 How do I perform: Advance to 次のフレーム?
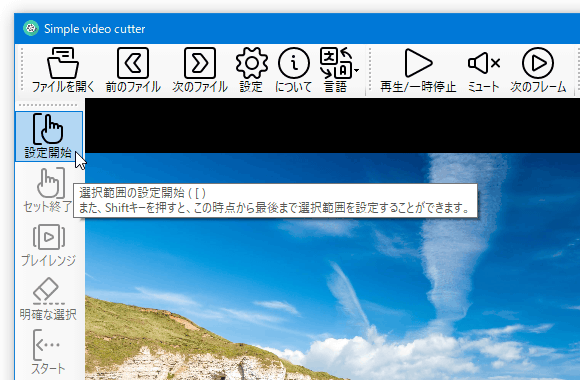click(x=538, y=70)
